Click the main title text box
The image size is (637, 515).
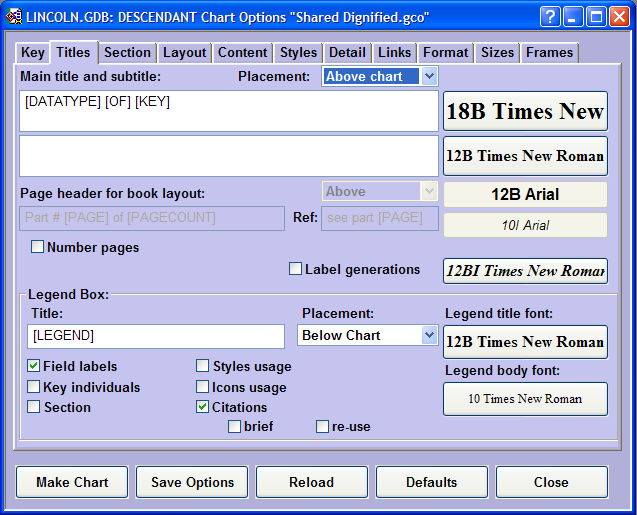229,111
